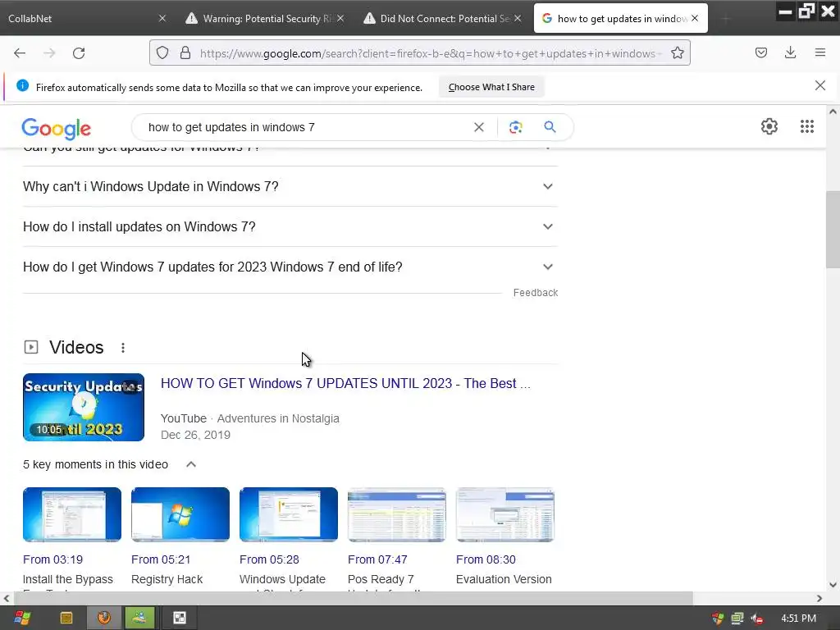
Task: Close the Warning: Potential Security Risk tab
Action: 340,18
